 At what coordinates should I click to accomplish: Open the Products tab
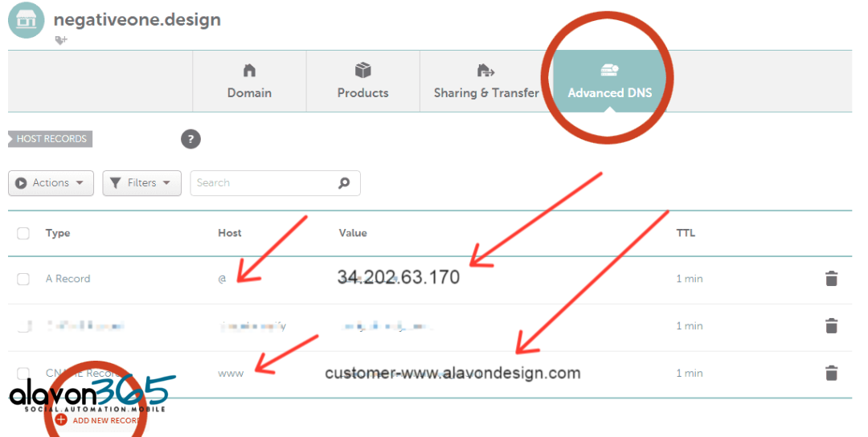coord(362,81)
